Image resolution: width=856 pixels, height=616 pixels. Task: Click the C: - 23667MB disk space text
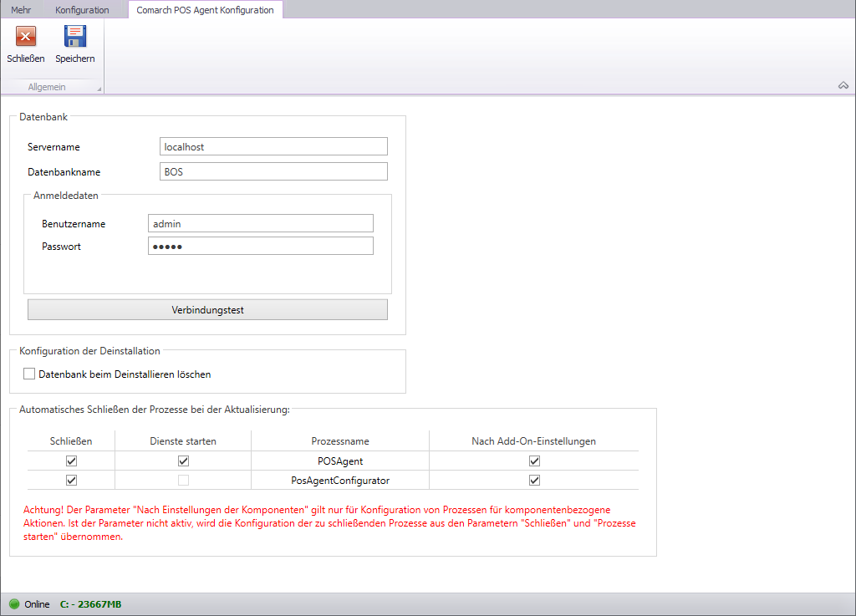[x=90, y=604]
